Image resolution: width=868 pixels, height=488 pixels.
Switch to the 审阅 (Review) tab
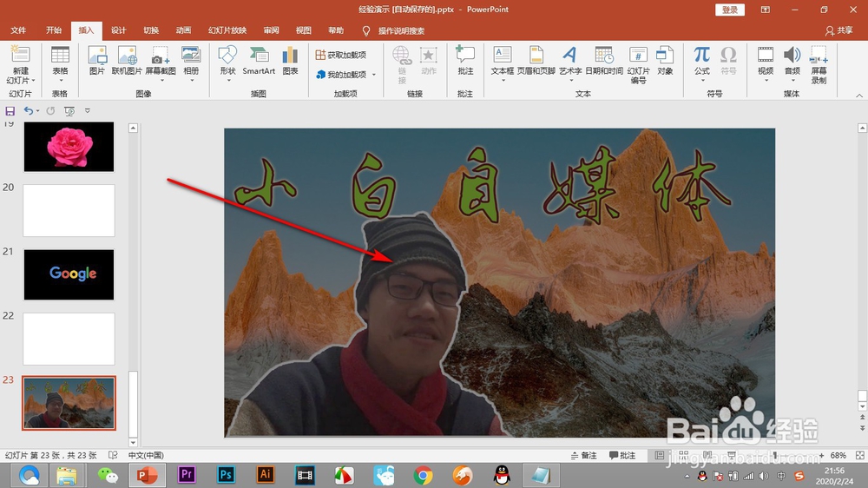[x=271, y=30]
